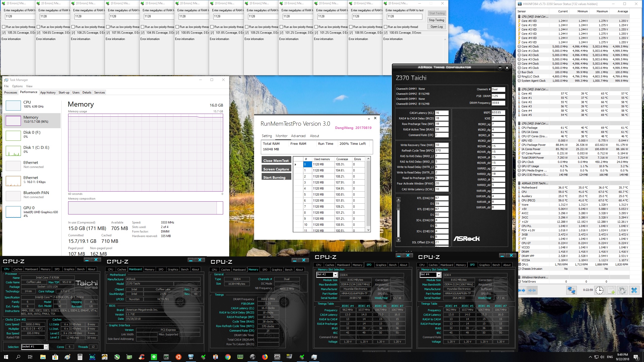This screenshot has height=362, width=644.
Task: Start HWiNFO logging via sheet-plus icon
Action: (x=611, y=290)
